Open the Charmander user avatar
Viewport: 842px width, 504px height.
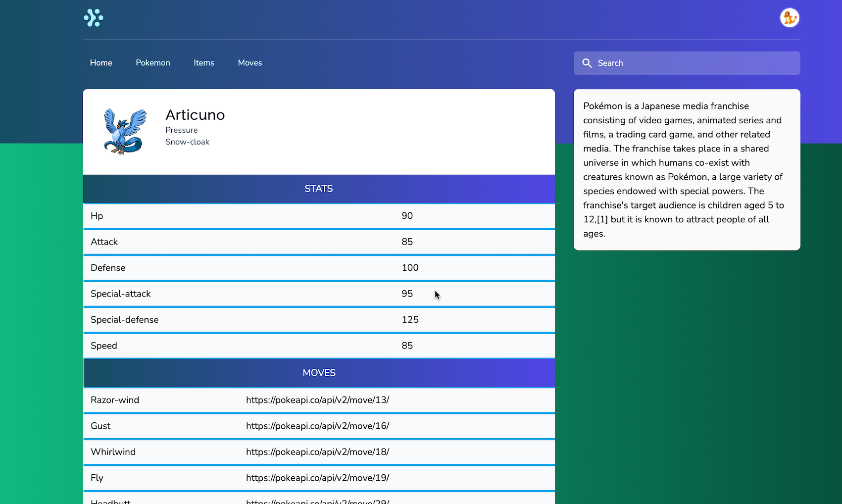(x=790, y=18)
